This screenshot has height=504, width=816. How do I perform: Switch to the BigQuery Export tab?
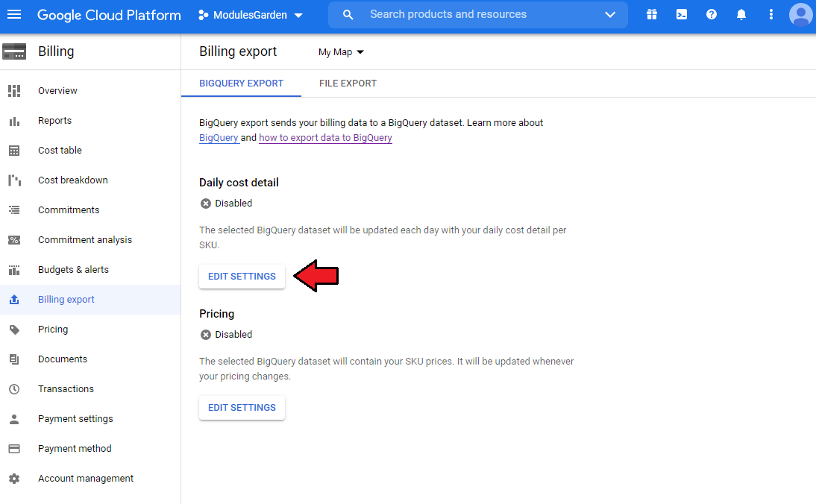coord(241,84)
